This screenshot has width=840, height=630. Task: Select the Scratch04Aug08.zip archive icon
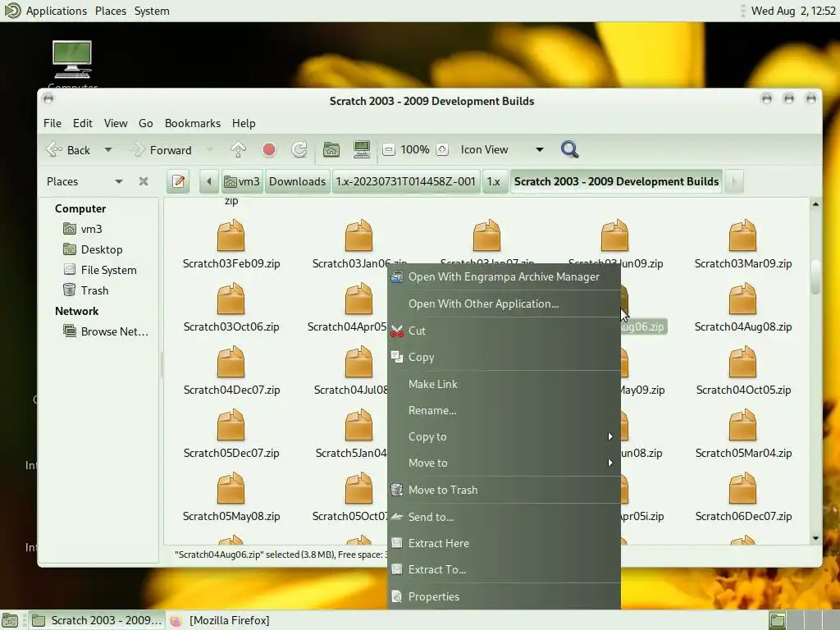coord(742,299)
